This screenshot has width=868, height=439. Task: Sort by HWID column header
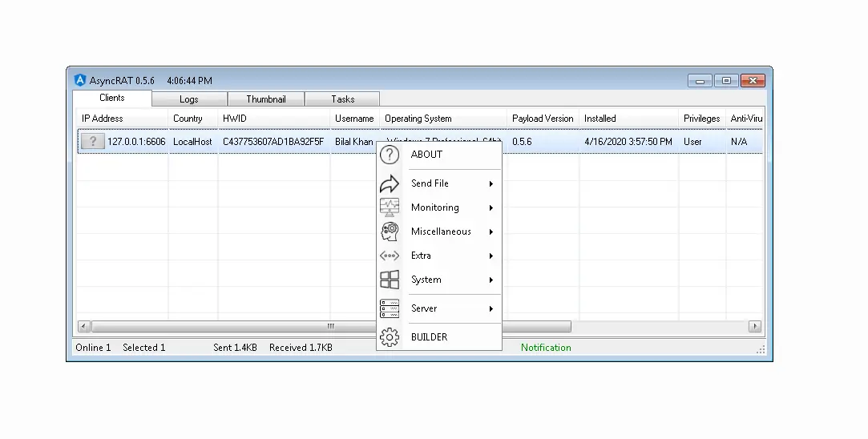pyautogui.click(x=274, y=119)
